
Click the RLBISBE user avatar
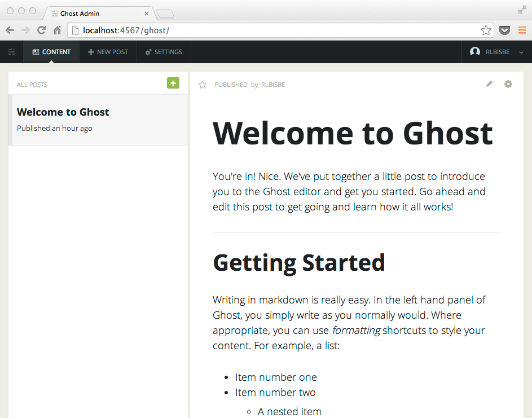[475, 52]
